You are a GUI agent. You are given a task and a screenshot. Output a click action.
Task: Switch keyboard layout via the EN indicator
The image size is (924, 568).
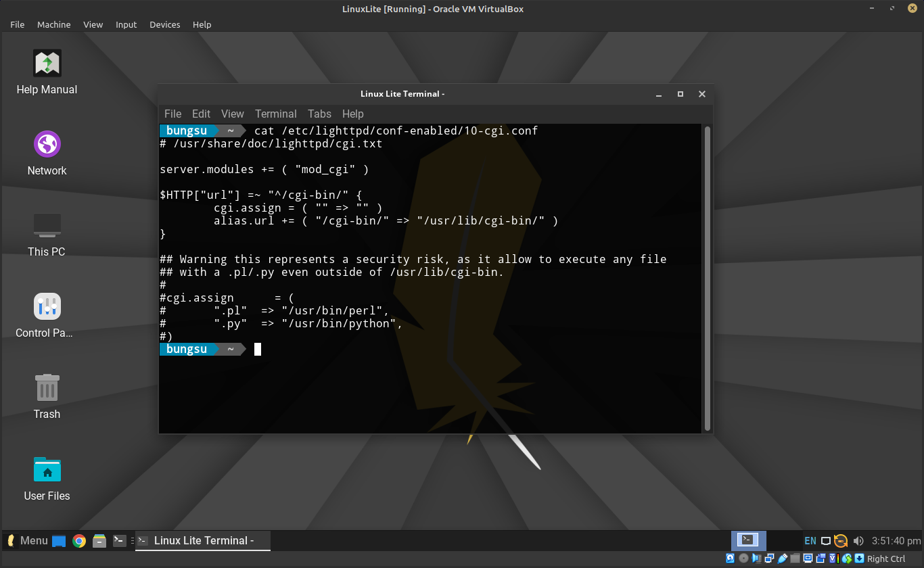pyautogui.click(x=810, y=540)
